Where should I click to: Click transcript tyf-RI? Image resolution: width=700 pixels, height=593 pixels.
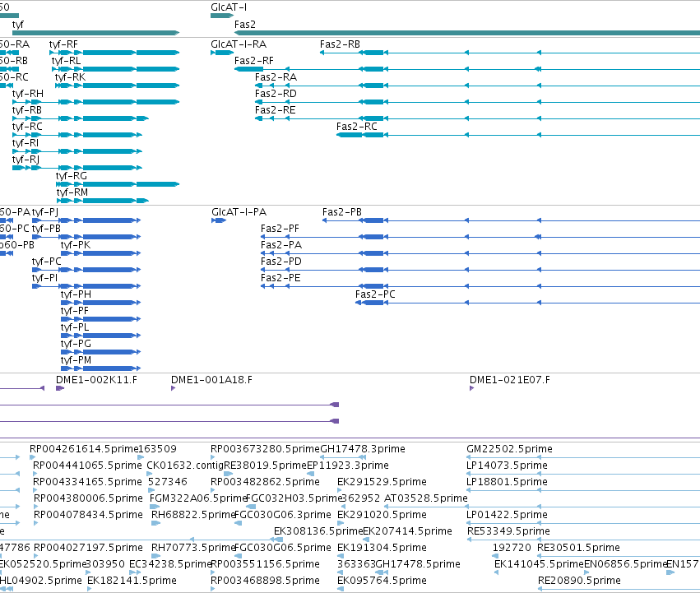point(77,151)
